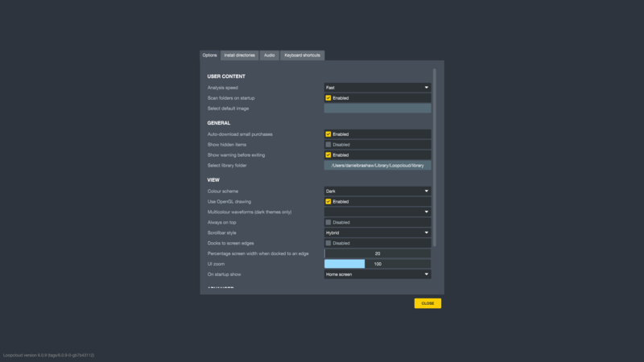This screenshot has height=362, width=644.
Task: Change the Scrollbar style dropdown
Action: click(x=377, y=232)
